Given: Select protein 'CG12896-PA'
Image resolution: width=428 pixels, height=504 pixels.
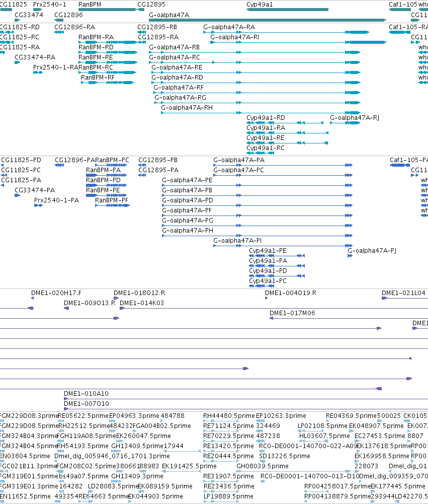Looking at the screenshot, I should [x=75, y=160].
